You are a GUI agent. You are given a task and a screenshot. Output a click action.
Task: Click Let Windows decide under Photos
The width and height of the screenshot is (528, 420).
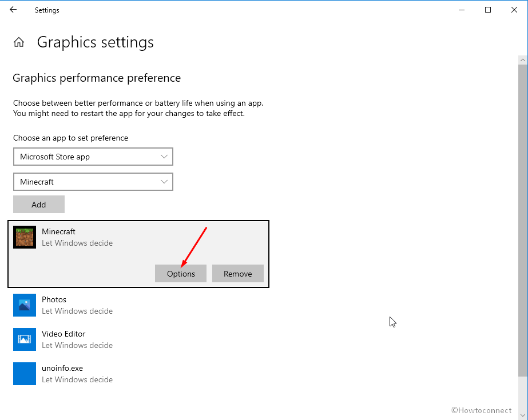[x=77, y=311]
